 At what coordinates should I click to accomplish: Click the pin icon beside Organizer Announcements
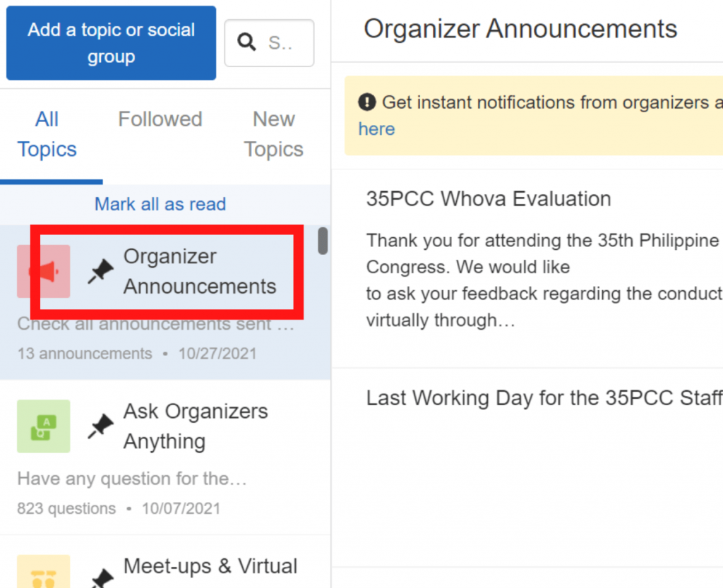tap(100, 272)
